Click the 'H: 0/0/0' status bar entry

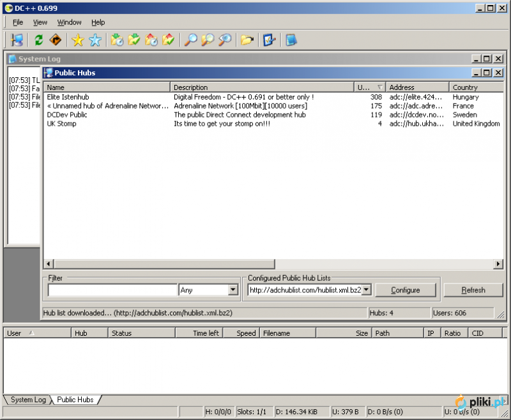[219, 412]
